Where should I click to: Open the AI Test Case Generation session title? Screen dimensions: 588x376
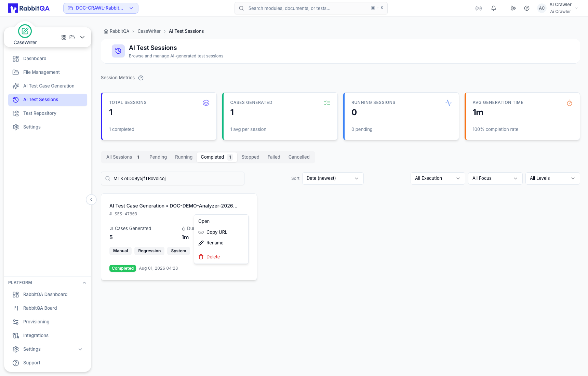coord(173,206)
